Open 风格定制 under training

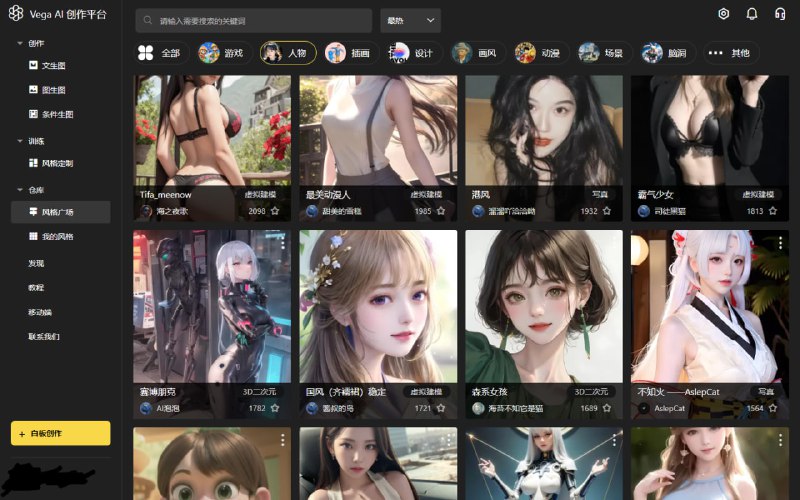click(x=51, y=163)
